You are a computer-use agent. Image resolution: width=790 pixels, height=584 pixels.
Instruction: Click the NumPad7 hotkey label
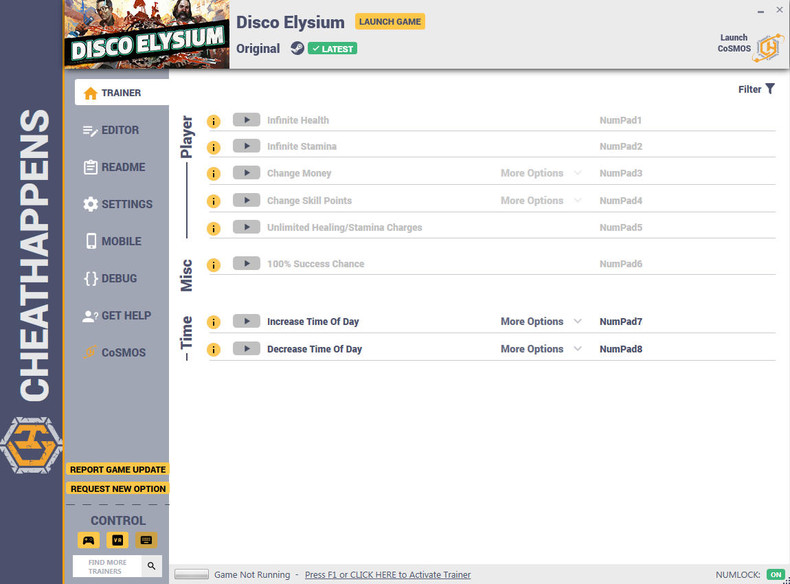pos(621,321)
